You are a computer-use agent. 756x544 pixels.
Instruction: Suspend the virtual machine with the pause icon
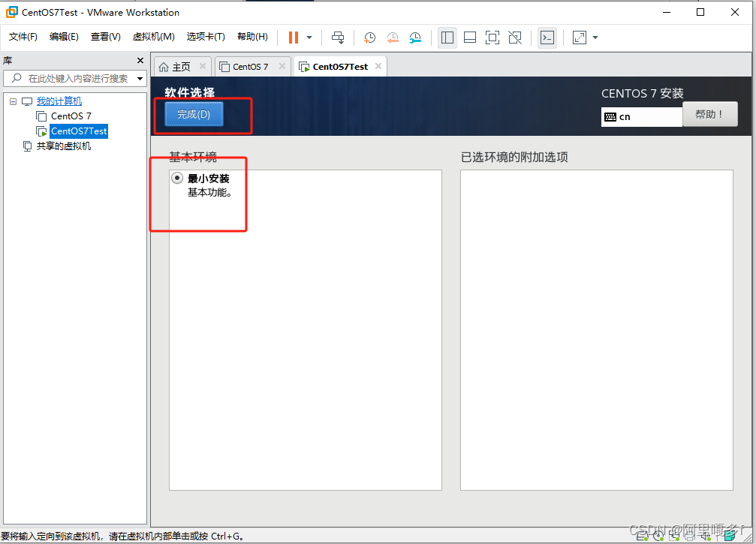[x=294, y=38]
